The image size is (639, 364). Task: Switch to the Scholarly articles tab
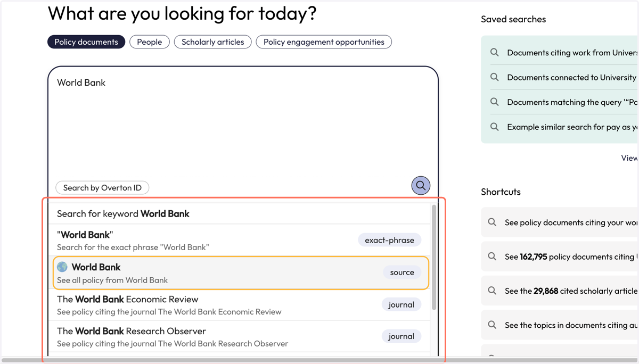213,42
